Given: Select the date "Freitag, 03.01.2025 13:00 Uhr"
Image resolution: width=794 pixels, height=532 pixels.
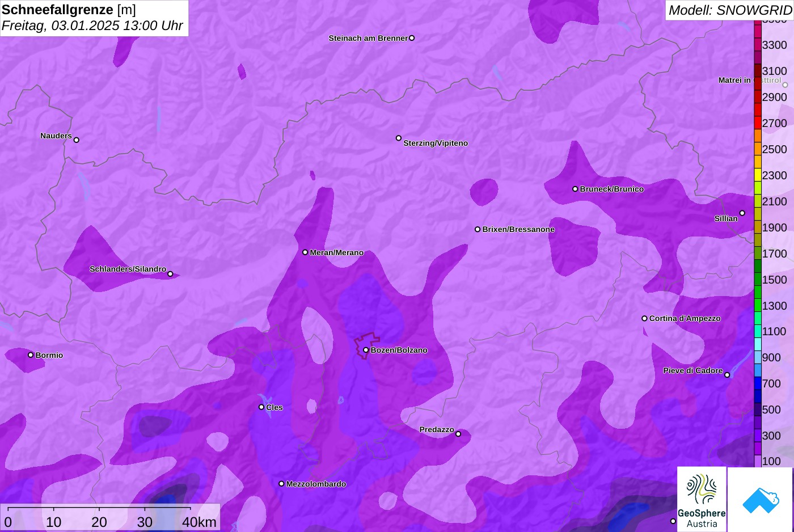Looking at the screenshot, I should tap(92, 26).
